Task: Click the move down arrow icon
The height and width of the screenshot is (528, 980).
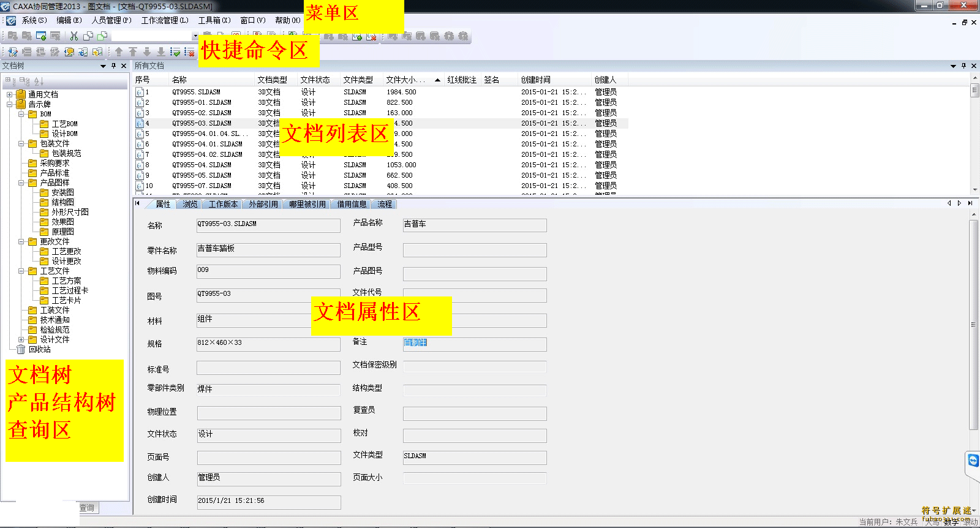Action: [x=147, y=52]
